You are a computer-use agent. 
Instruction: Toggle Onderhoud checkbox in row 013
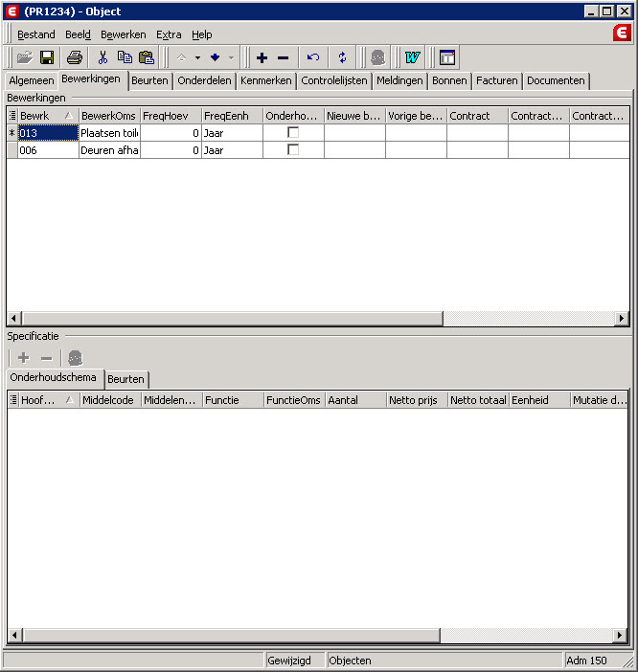pos(293,132)
